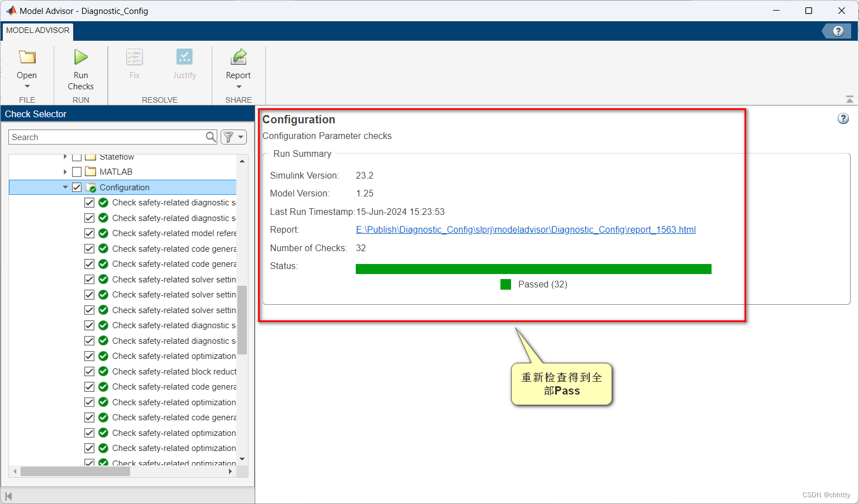
Task: Toggle the Stateflow folder checkbox
Action: 77,157
